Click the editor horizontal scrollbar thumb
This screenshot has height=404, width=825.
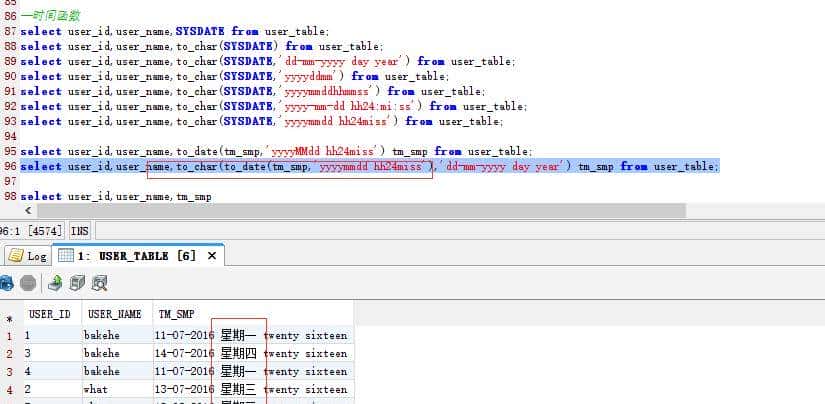(361, 211)
